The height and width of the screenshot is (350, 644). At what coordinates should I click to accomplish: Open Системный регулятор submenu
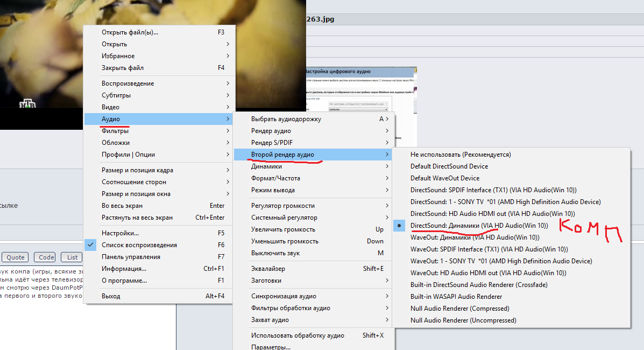point(313,218)
